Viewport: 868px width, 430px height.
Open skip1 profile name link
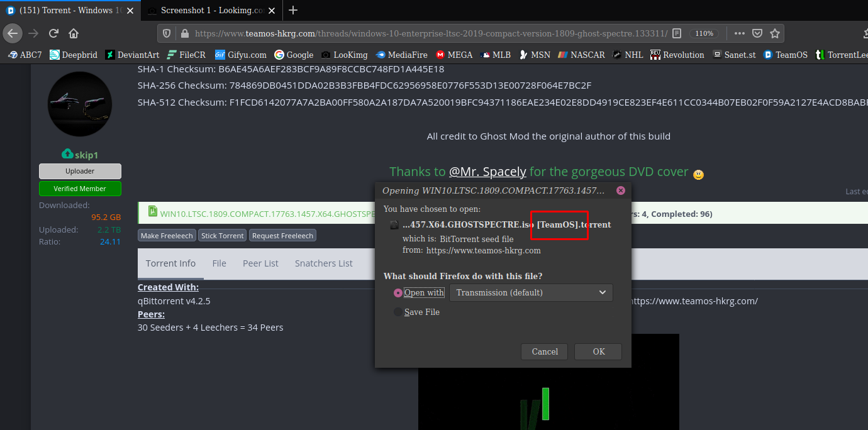click(x=86, y=155)
